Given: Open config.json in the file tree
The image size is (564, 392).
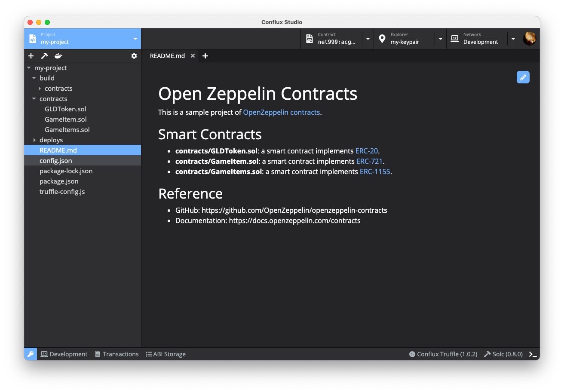Looking at the screenshot, I should click(83, 161).
